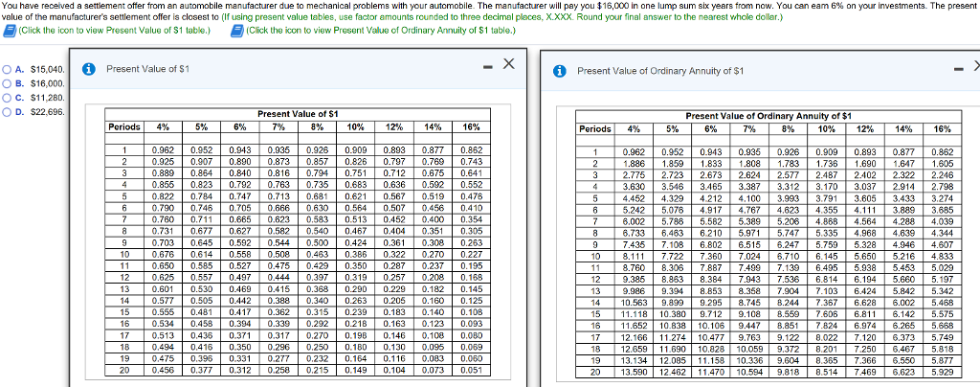Click period 10 label in Present Value of $1 table
980x387 pixels.
[x=124, y=255]
